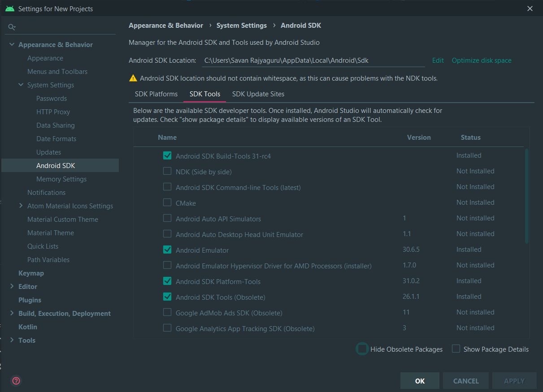Close the Settings dialog window

530,9
